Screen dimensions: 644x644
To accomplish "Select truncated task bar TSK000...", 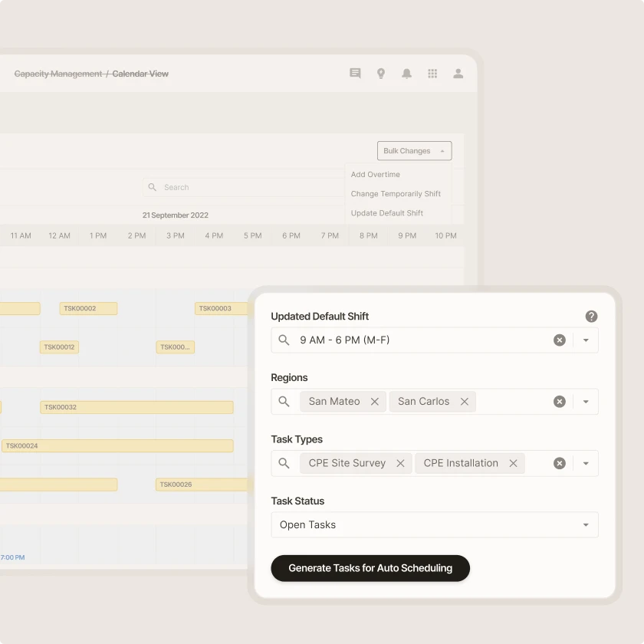I will point(175,347).
